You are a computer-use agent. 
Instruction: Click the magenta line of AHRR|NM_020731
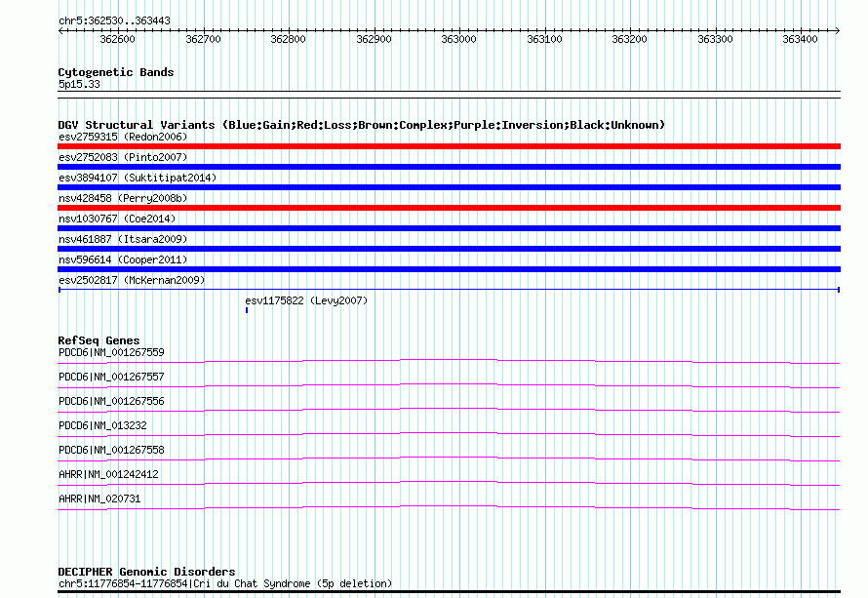pyautogui.click(x=449, y=507)
